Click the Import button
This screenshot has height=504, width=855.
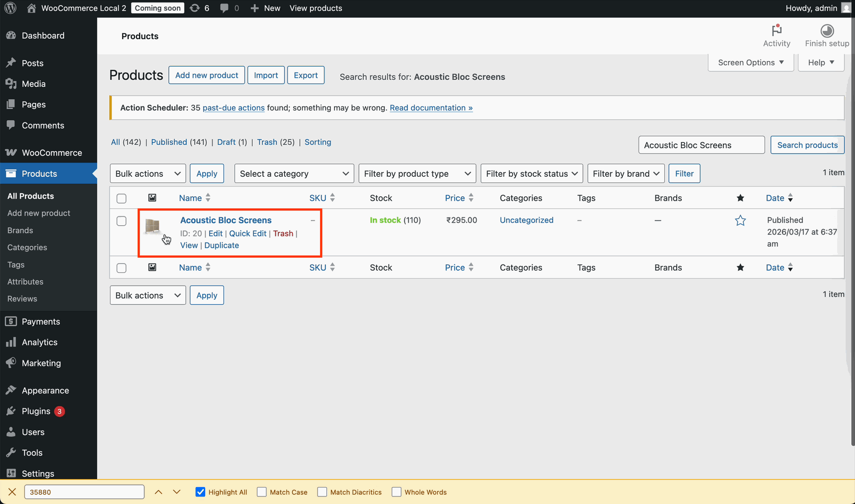pyautogui.click(x=266, y=75)
